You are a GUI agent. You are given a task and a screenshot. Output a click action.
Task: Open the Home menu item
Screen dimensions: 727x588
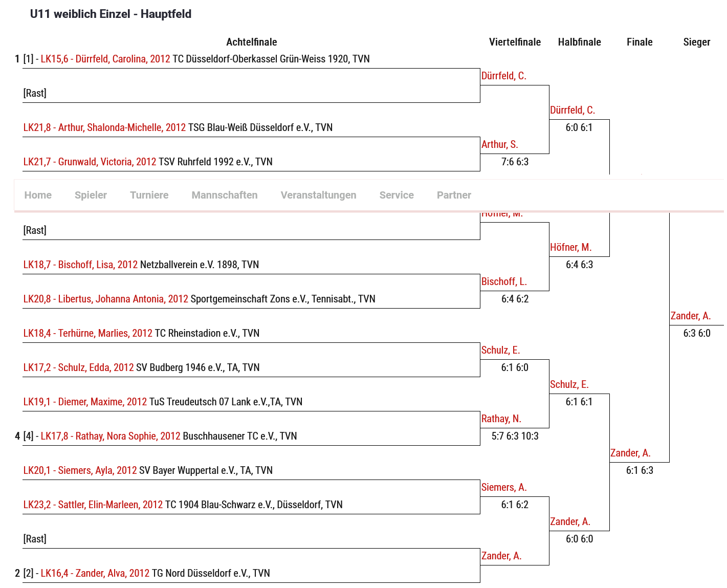click(38, 195)
